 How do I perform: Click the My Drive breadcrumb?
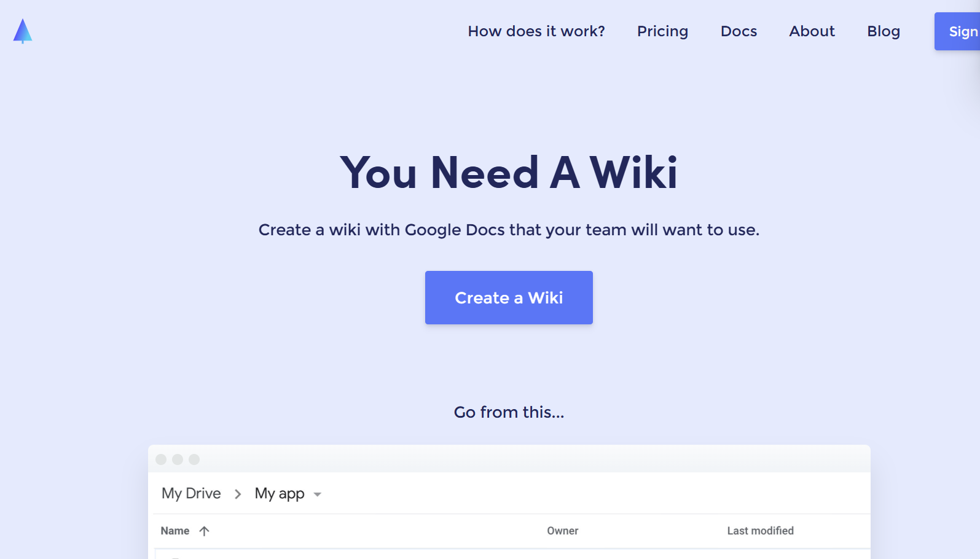[191, 493]
